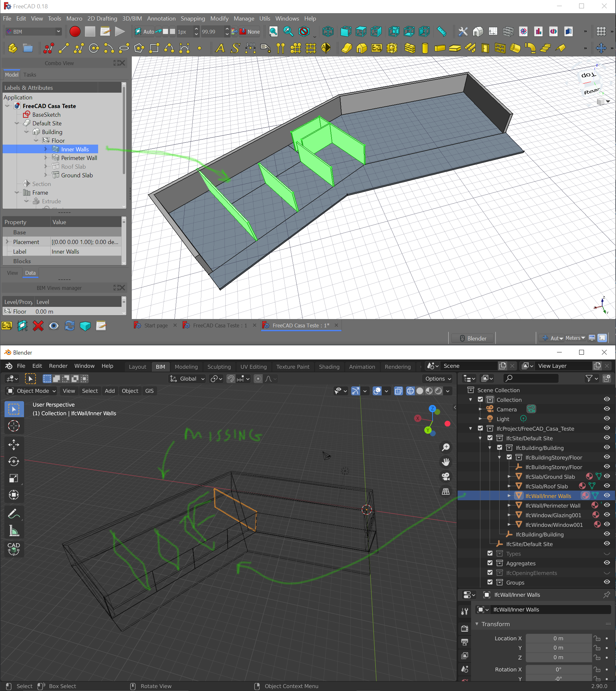Select Blender's Move tool
This screenshot has height=691, width=616.
tap(13, 445)
